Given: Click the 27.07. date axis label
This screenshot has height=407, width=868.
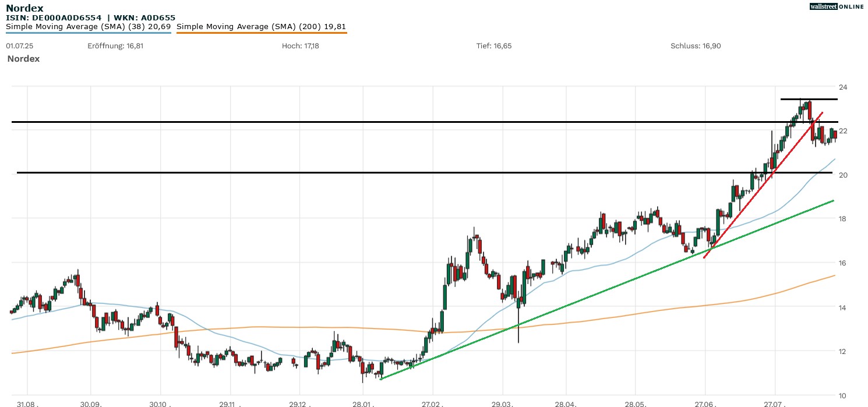Looking at the screenshot, I should point(775,404).
